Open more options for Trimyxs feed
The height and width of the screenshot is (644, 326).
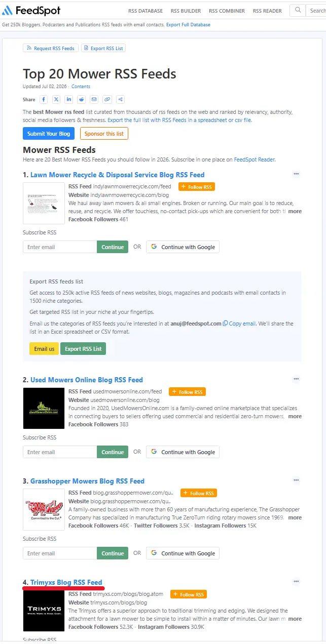point(296,582)
